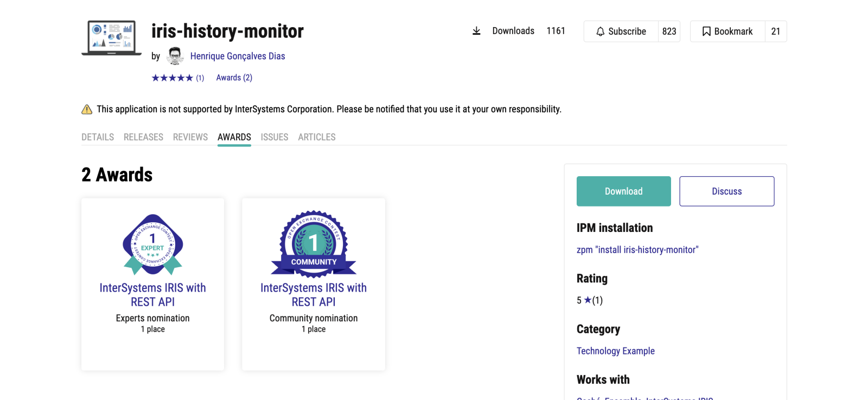The width and height of the screenshot is (868, 400).
Task: Open Henrique Gonçalves Dias profile link
Action: coord(238,56)
